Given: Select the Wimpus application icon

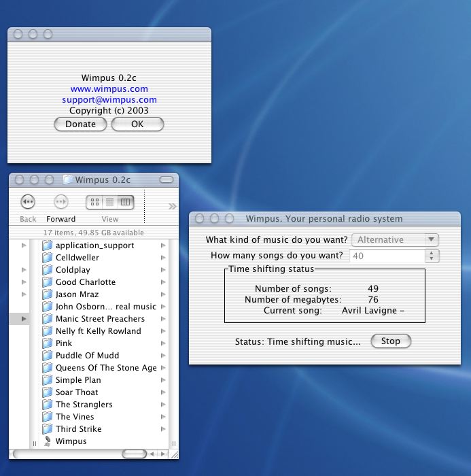Looking at the screenshot, I should click(47, 441).
